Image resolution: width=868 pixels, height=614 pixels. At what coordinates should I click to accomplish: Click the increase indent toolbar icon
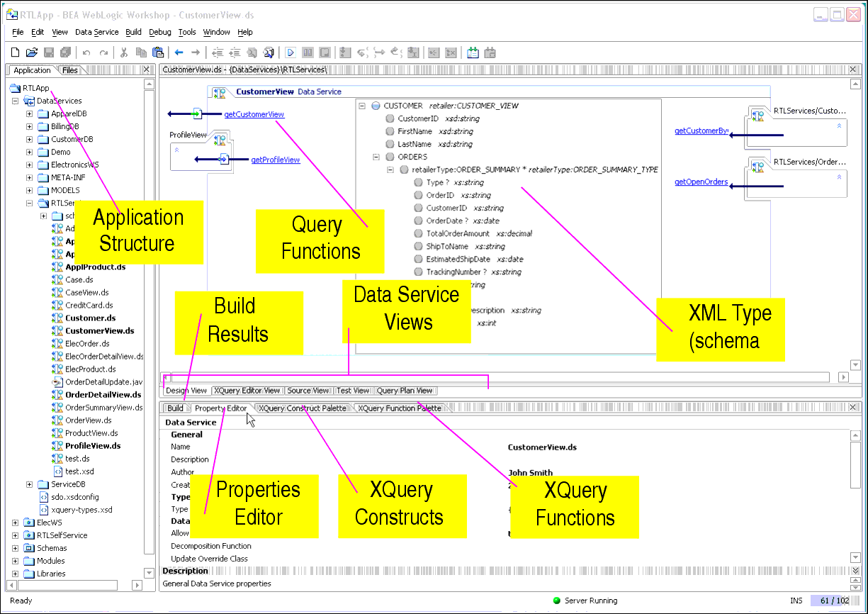point(234,52)
